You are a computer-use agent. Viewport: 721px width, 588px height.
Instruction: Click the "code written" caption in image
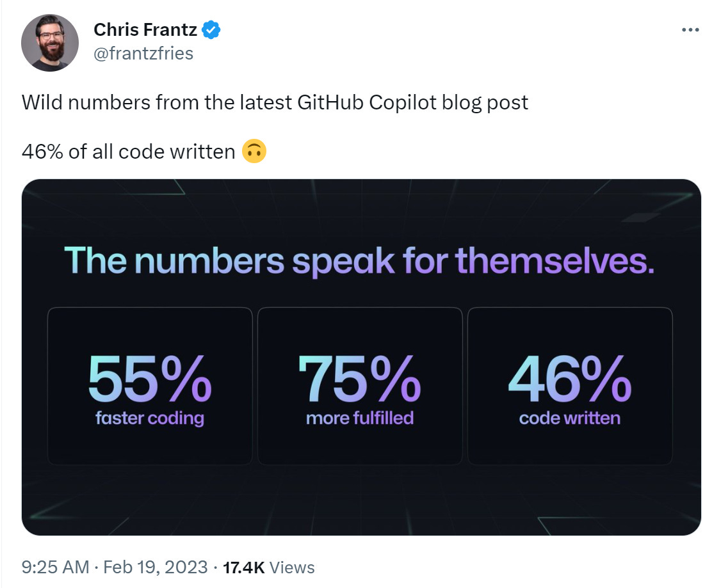569,418
